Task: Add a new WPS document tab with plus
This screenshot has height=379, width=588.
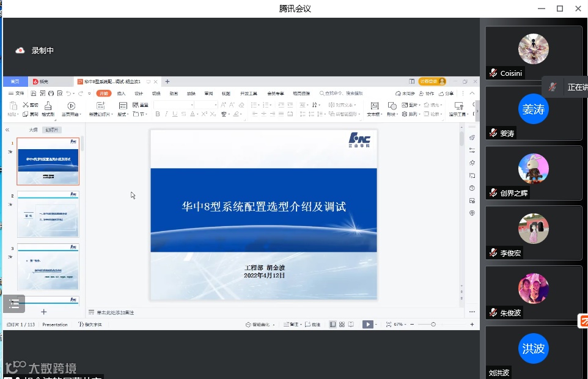Action: (167, 81)
